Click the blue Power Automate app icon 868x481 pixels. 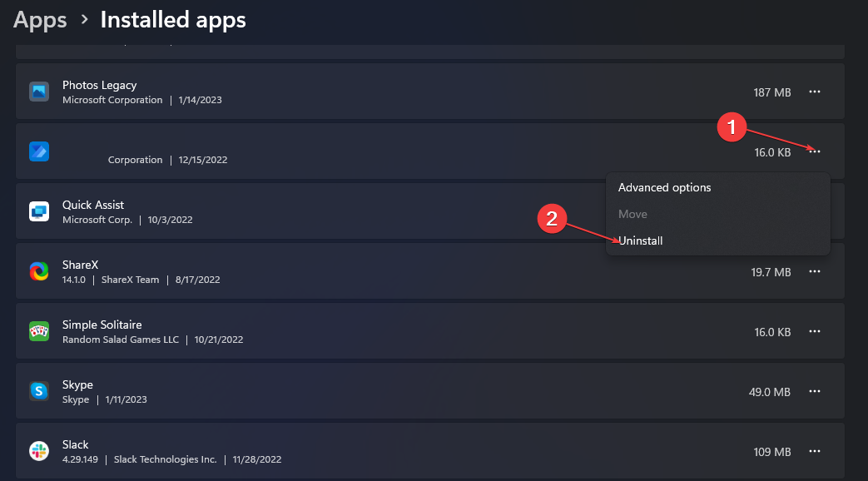coord(39,151)
